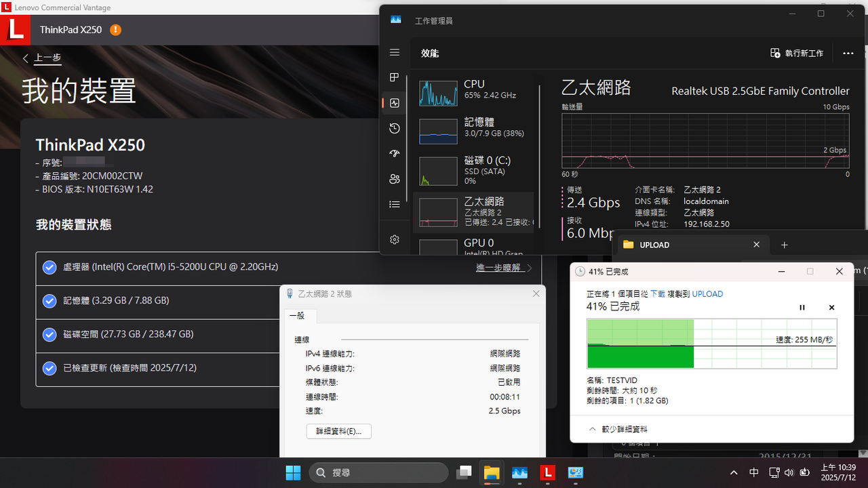Pause the file copy operation
This screenshot has width=868, height=488.
coord(802,308)
